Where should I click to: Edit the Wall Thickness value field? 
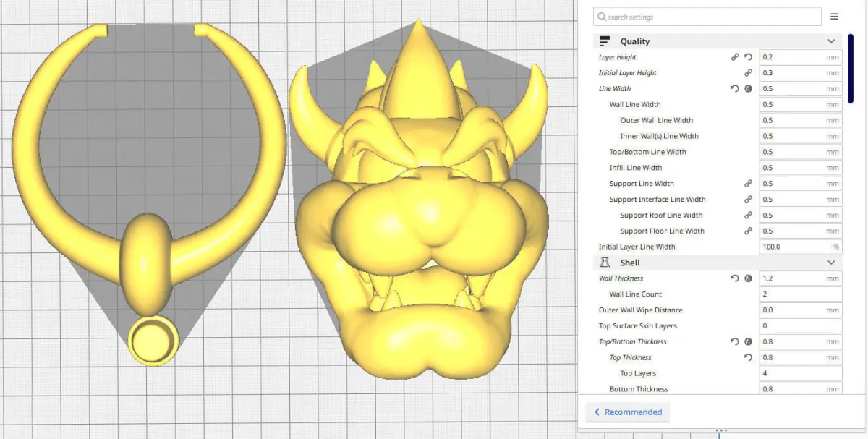pos(801,278)
